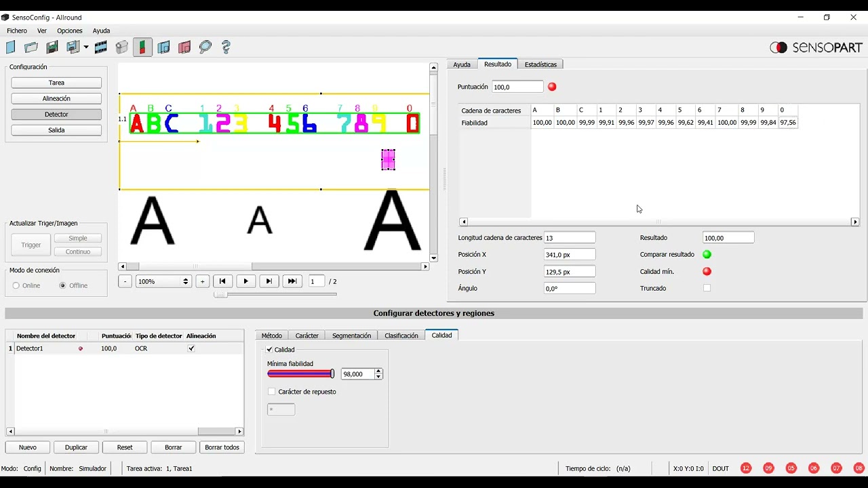The width and height of the screenshot is (868, 488).
Task: Click the Borrar todos button
Action: click(x=222, y=447)
